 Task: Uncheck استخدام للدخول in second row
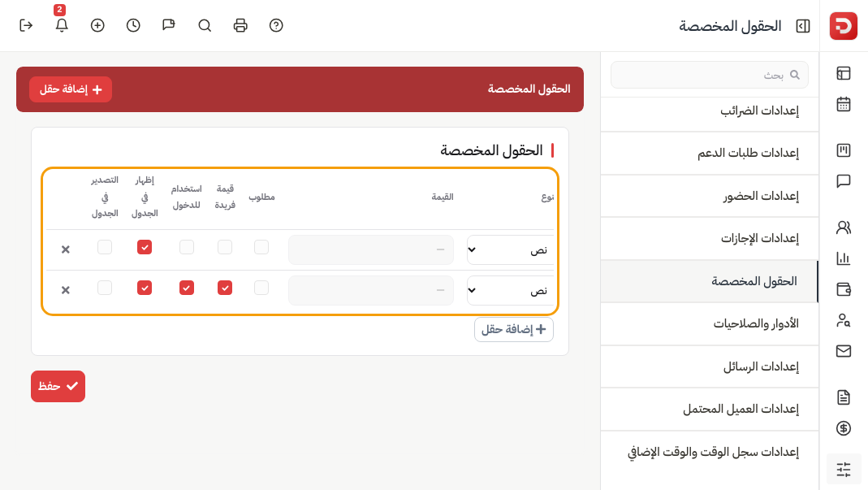187,288
